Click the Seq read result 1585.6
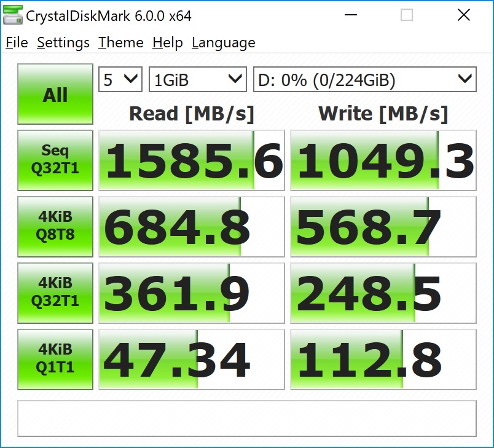This screenshot has height=448, width=494. click(x=192, y=160)
